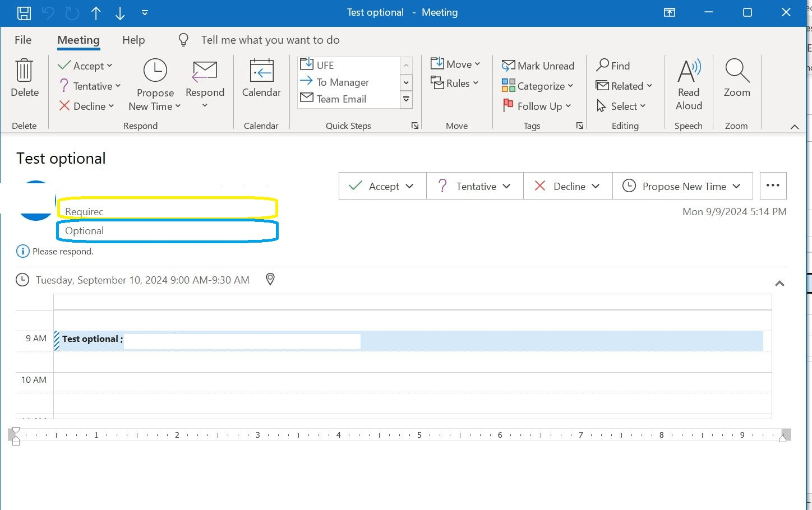Mark the meeting as unread
The width and height of the screenshot is (812, 510).
pos(538,66)
